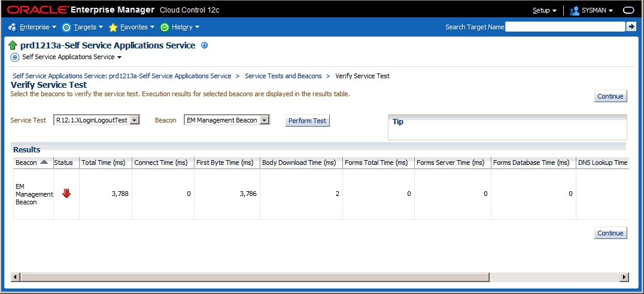Click the horizontal scrollbar left arrow
This screenshot has width=644, height=294.
[x=15, y=277]
